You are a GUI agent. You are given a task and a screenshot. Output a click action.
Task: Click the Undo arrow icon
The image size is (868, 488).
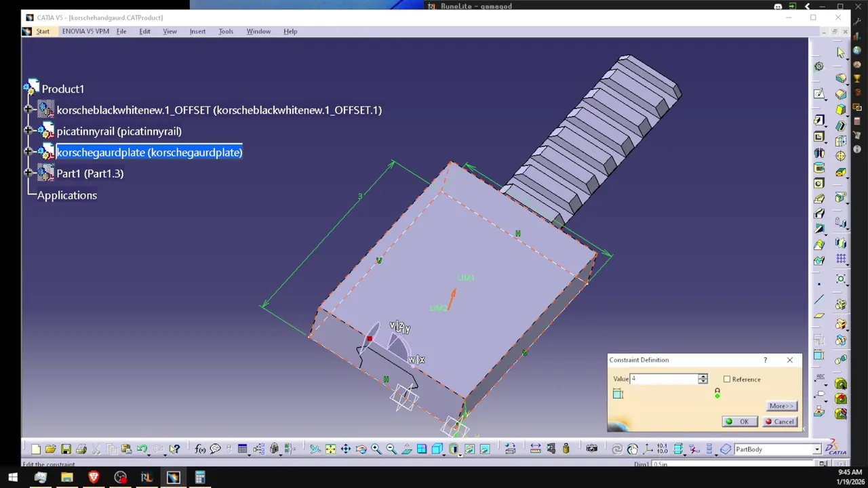[142, 448]
